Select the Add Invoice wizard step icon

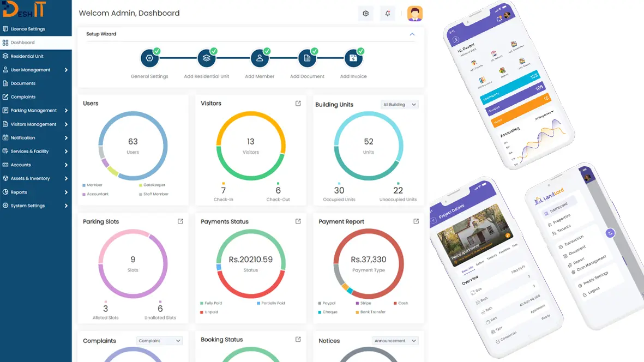(x=353, y=58)
